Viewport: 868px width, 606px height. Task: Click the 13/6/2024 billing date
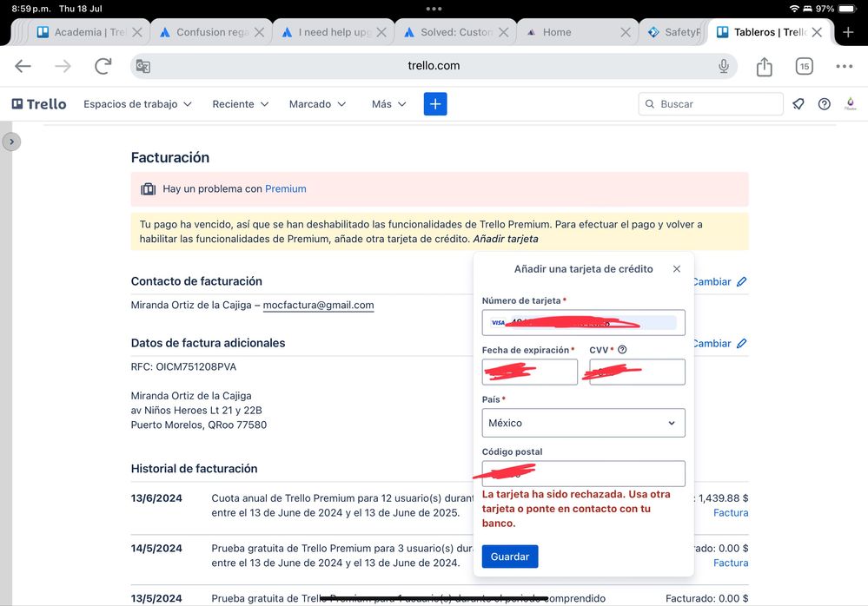pos(156,498)
